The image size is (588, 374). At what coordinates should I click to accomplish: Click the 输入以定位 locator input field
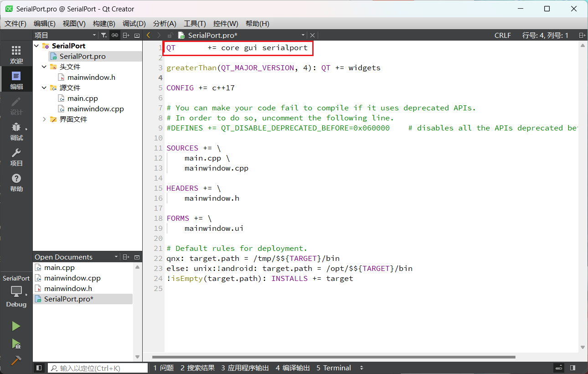coord(98,368)
